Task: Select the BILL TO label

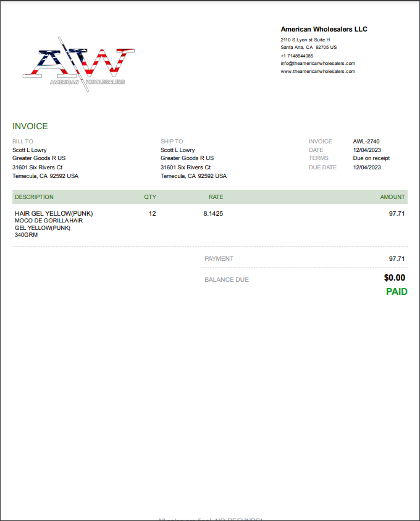Action: [23, 141]
